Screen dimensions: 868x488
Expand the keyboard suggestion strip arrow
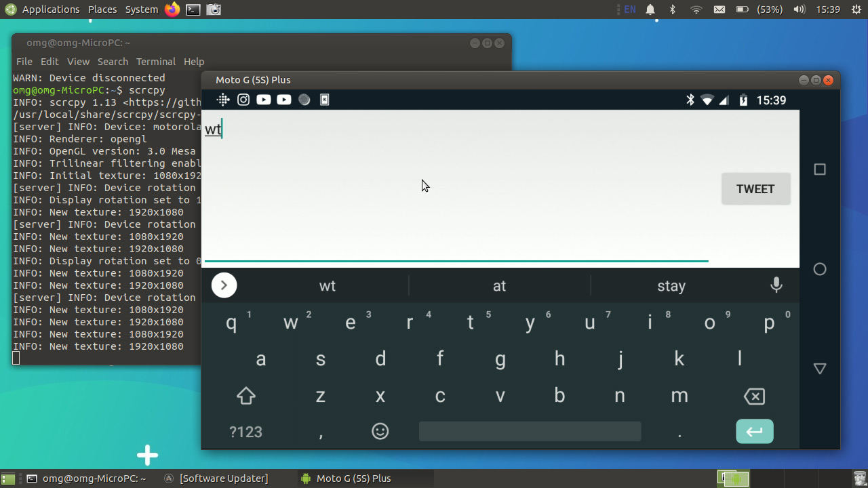point(224,285)
